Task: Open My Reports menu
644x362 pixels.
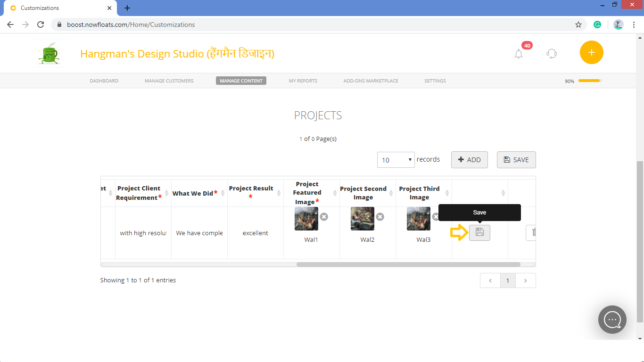Action: click(303, 81)
